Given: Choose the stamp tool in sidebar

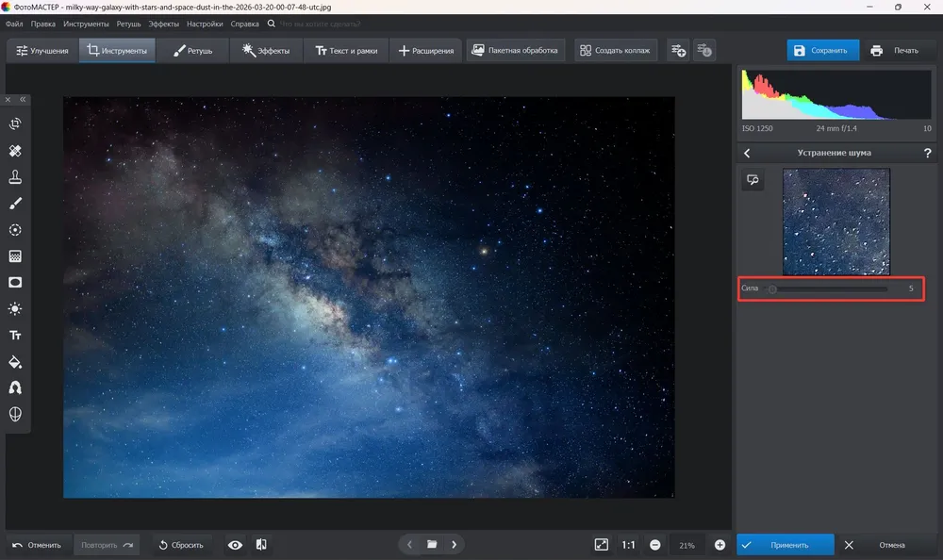Looking at the screenshot, I should [x=15, y=177].
